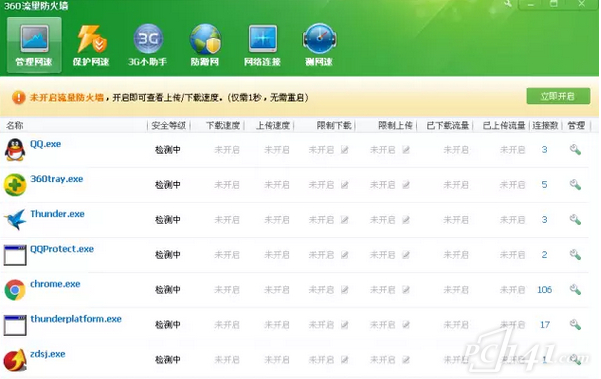601x379 pixels.
Task: Click the QQProtect.exe window icon
Action: click(x=15, y=255)
